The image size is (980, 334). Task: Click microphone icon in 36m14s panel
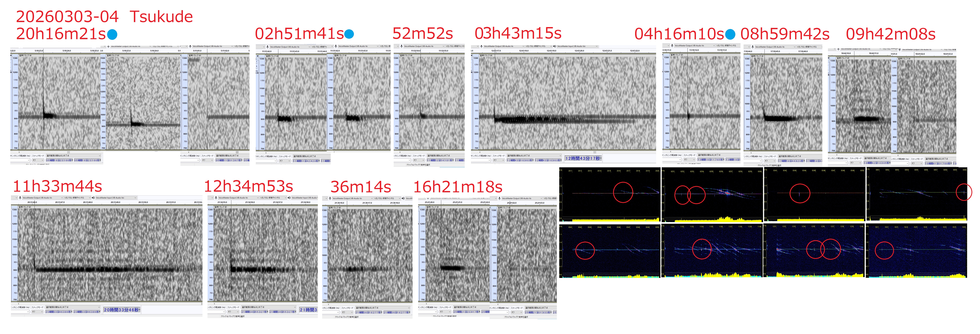click(x=330, y=198)
